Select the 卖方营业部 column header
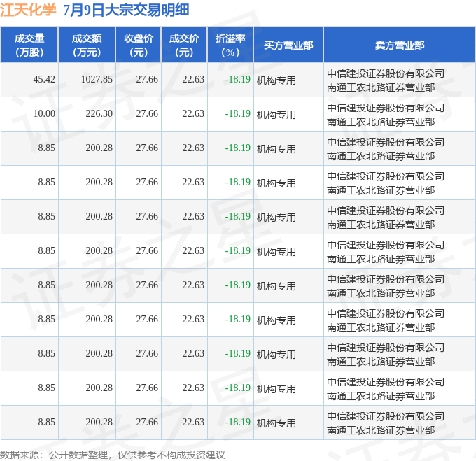 point(400,45)
